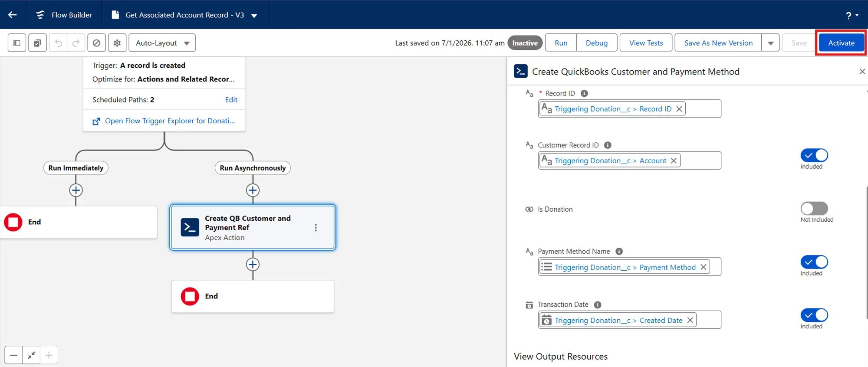Open the help question mark menu
868x367 pixels.
click(852, 15)
